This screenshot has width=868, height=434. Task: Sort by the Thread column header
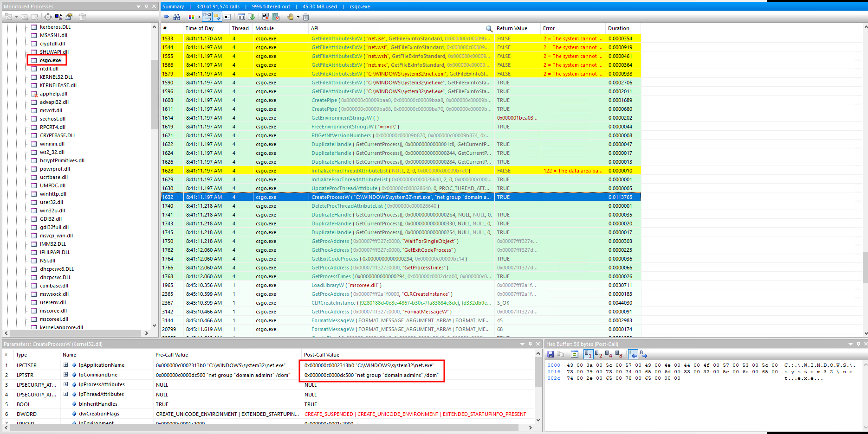pos(240,28)
